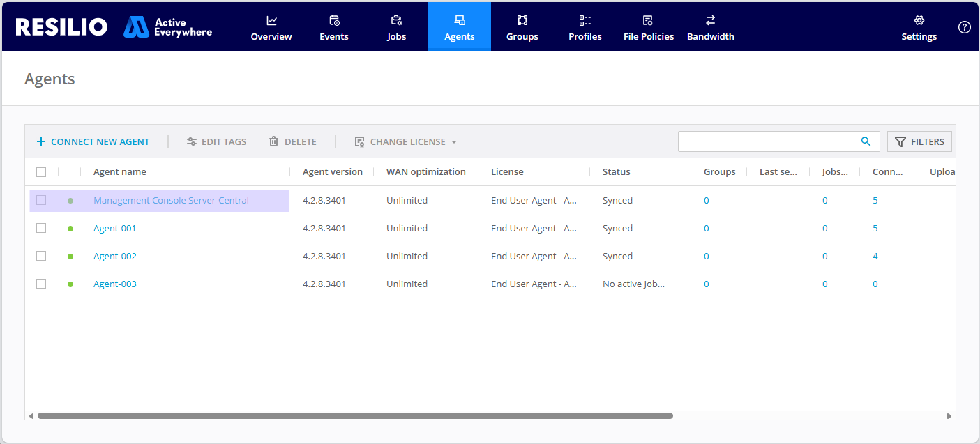The width and height of the screenshot is (980, 444).
Task: Click Connect New Agent button
Action: point(93,141)
